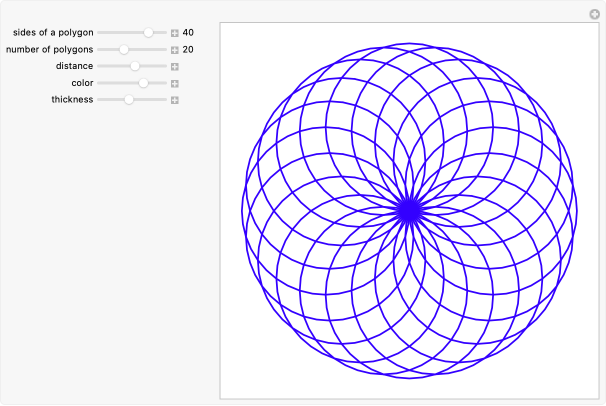Expand the 'number of polygons' plus control
Viewport: 606px width, 406px height.
[175, 50]
